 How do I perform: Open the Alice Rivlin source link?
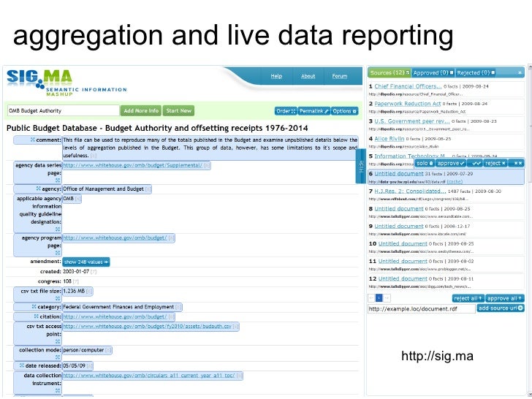389,138
